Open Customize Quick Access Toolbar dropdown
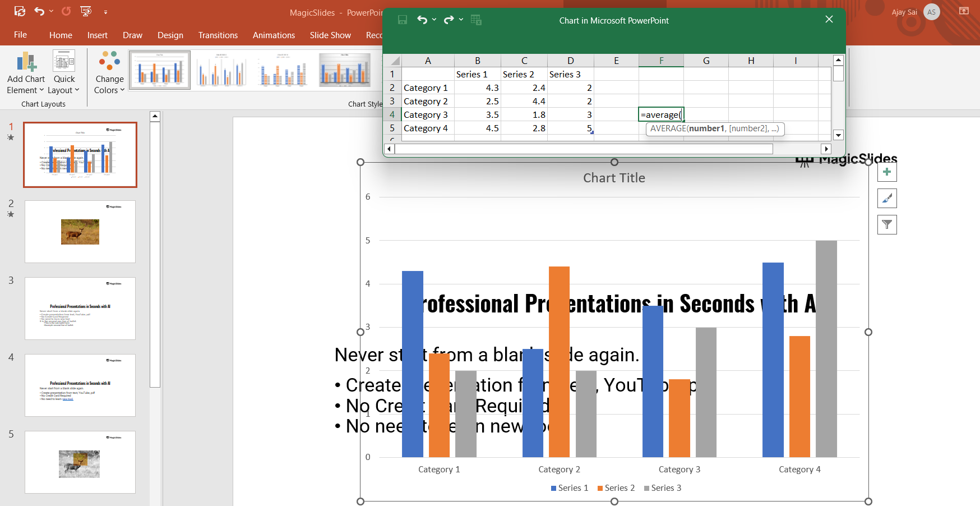 click(x=105, y=12)
